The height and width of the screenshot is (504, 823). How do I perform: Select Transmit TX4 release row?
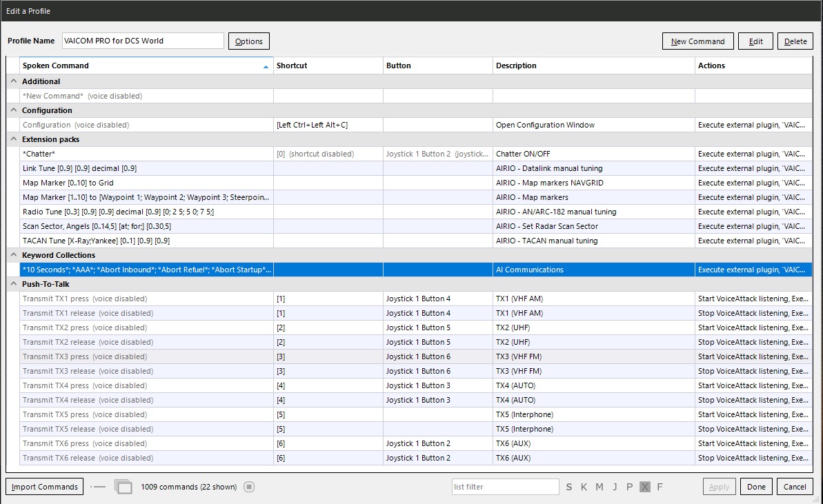(416, 400)
